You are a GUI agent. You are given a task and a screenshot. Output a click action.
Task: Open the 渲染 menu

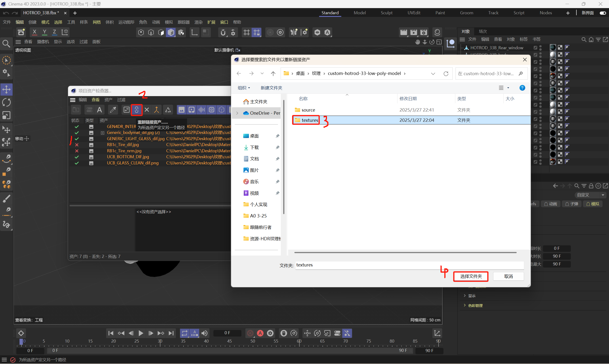[198, 22]
